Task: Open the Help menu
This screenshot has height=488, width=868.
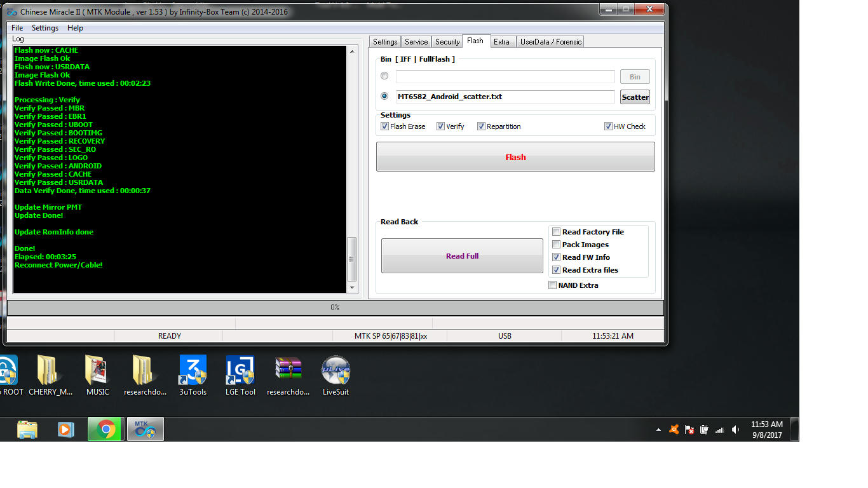Action: pos(75,28)
